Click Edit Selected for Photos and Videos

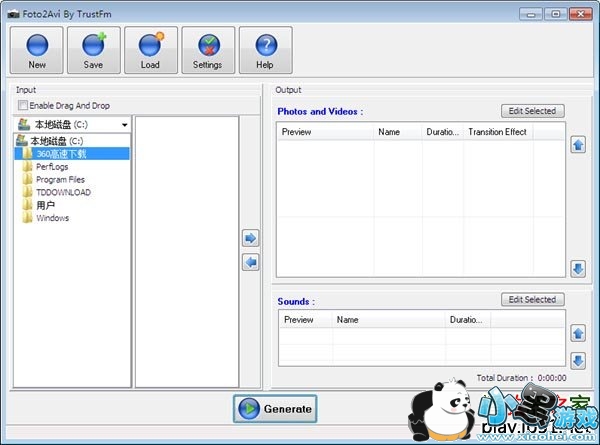(532, 111)
